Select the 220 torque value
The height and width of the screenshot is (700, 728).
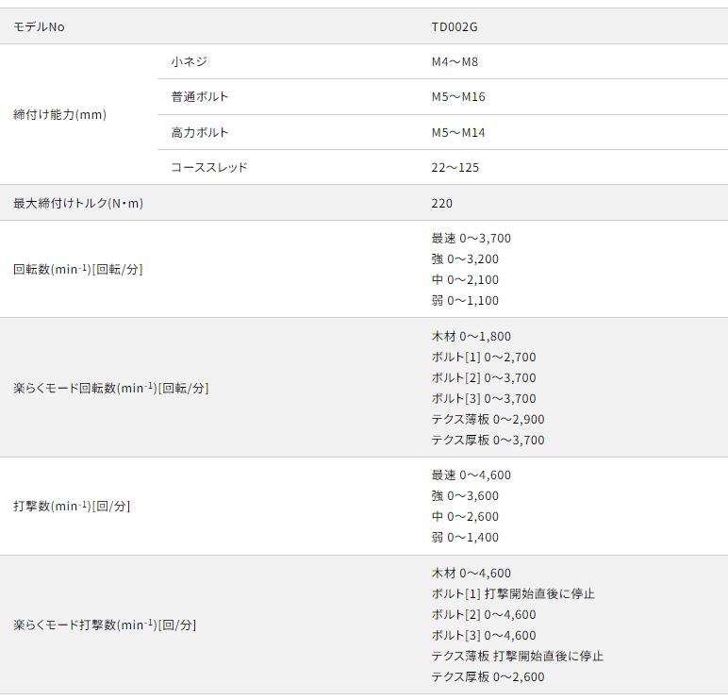coord(442,203)
